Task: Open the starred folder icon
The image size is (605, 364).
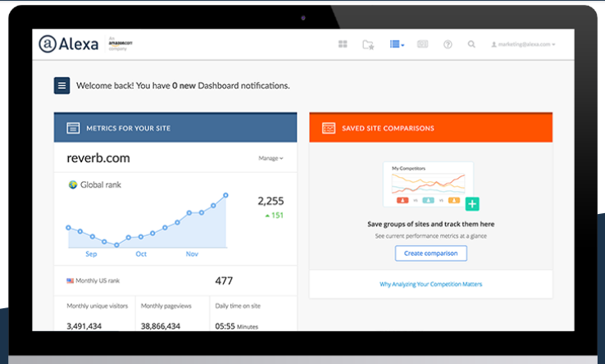Action: [x=368, y=45]
